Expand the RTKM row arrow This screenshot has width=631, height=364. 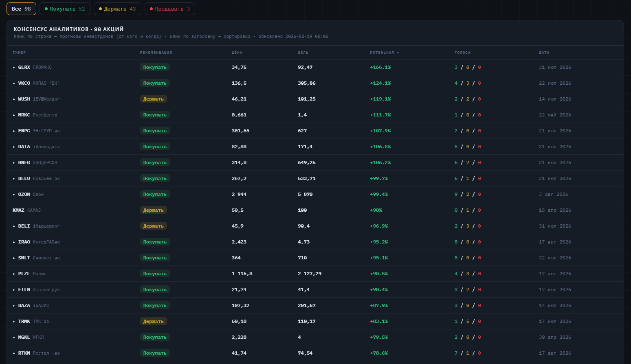point(14,353)
